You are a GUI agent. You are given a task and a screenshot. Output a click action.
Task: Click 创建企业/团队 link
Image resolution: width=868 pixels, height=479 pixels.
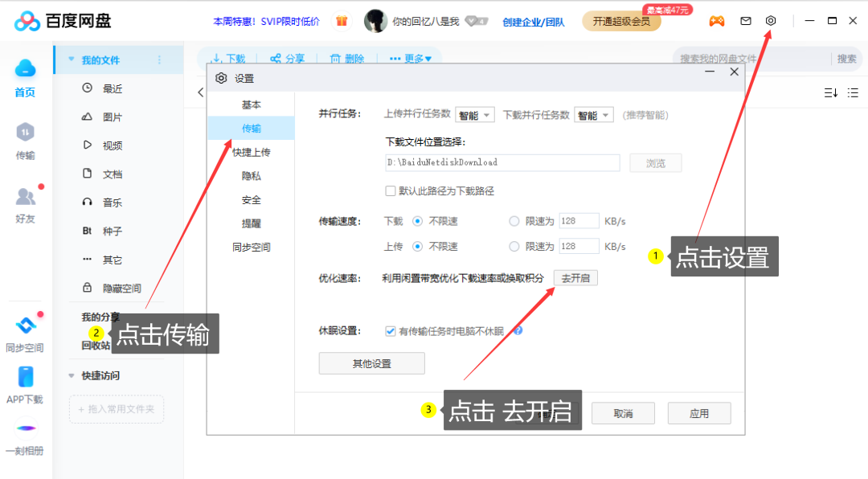tap(534, 23)
